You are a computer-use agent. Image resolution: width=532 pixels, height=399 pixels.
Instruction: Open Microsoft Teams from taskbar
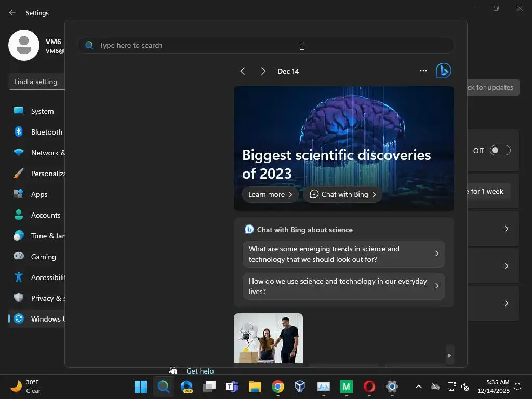click(x=232, y=387)
